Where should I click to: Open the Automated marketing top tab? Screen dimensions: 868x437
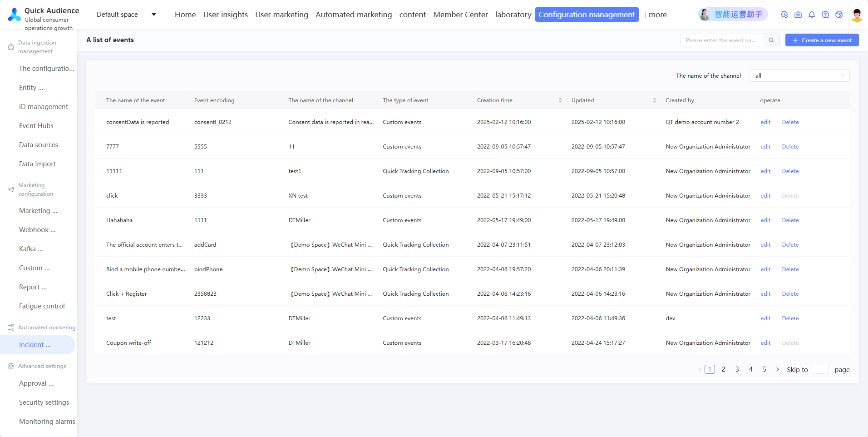point(354,15)
